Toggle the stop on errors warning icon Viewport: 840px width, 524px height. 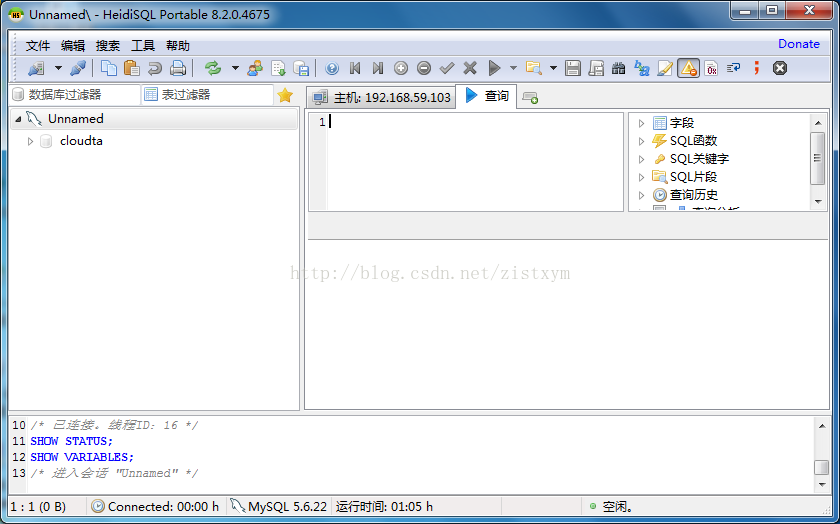(688, 68)
